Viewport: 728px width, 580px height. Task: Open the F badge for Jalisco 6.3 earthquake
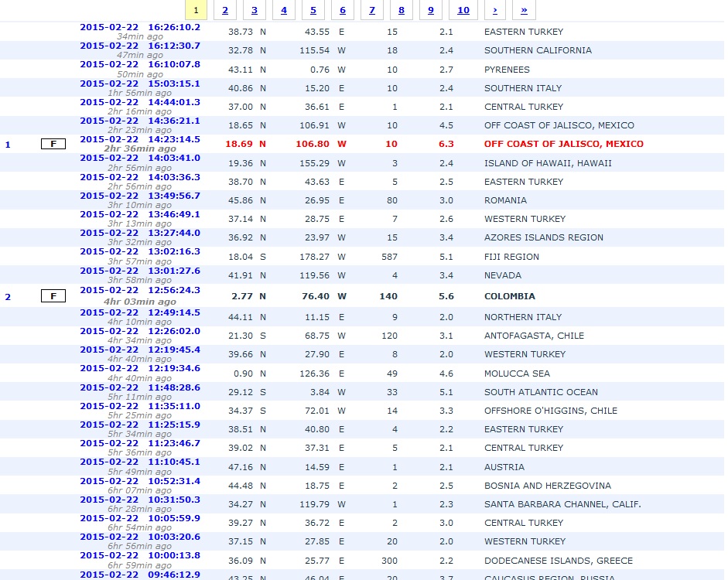(53, 144)
